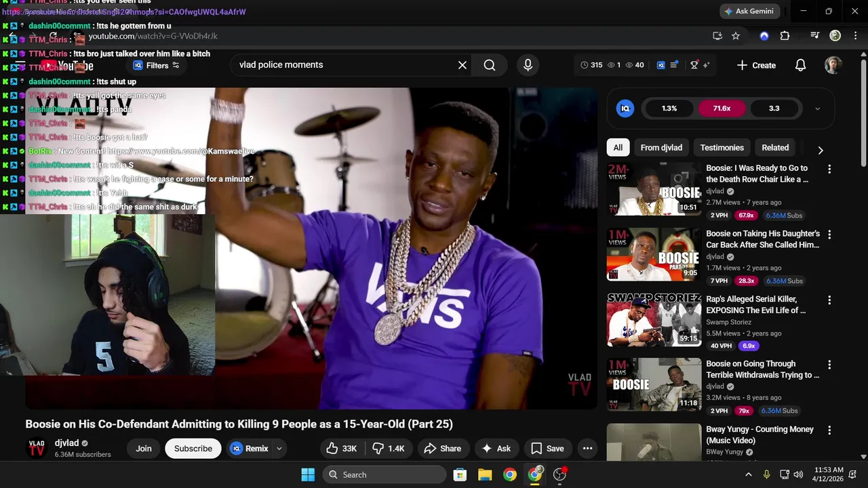Click the vidIQ Remix button
Viewport: 868px width, 488px height.
click(x=250, y=449)
